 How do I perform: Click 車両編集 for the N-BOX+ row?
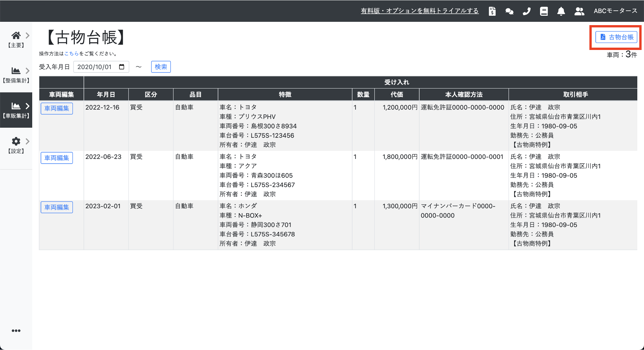coord(57,207)
